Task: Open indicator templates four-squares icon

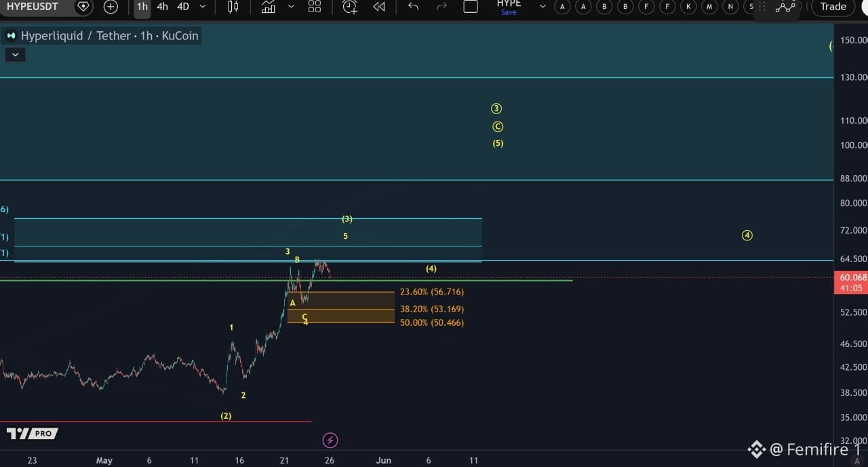Action: tap(315, 7)
